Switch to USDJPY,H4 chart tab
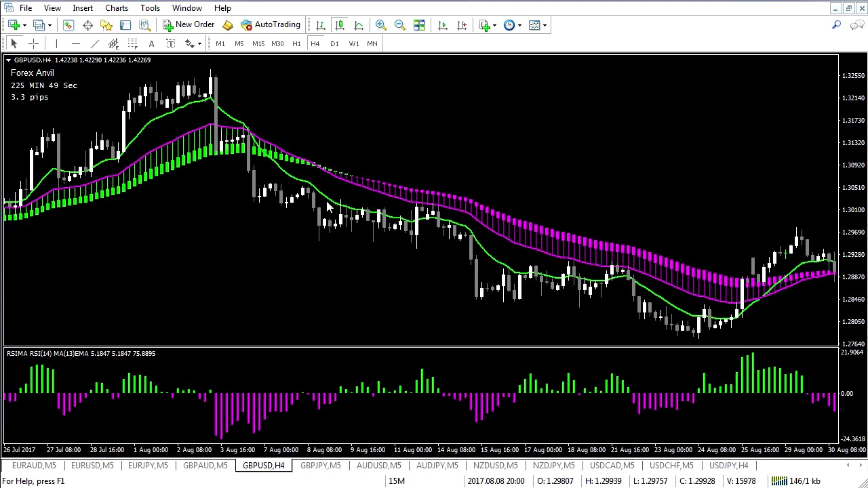 pyautogui.click(x=728, y=466)
